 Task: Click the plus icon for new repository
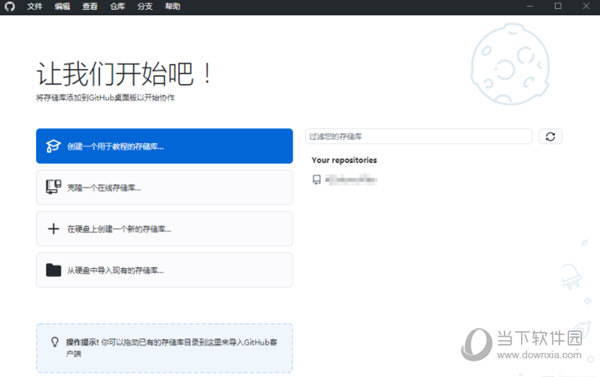[53, 229]
